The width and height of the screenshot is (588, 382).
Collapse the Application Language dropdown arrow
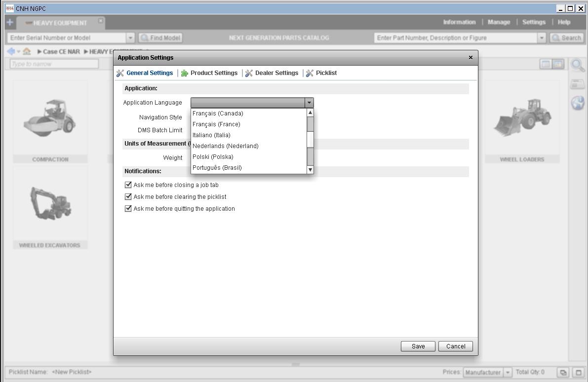pos(309,103)
